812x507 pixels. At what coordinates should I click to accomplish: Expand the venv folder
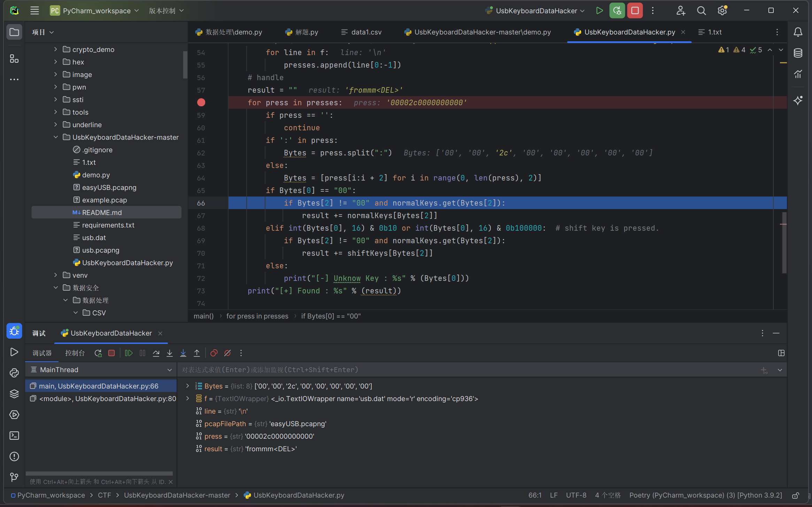(x=55, y=275)
